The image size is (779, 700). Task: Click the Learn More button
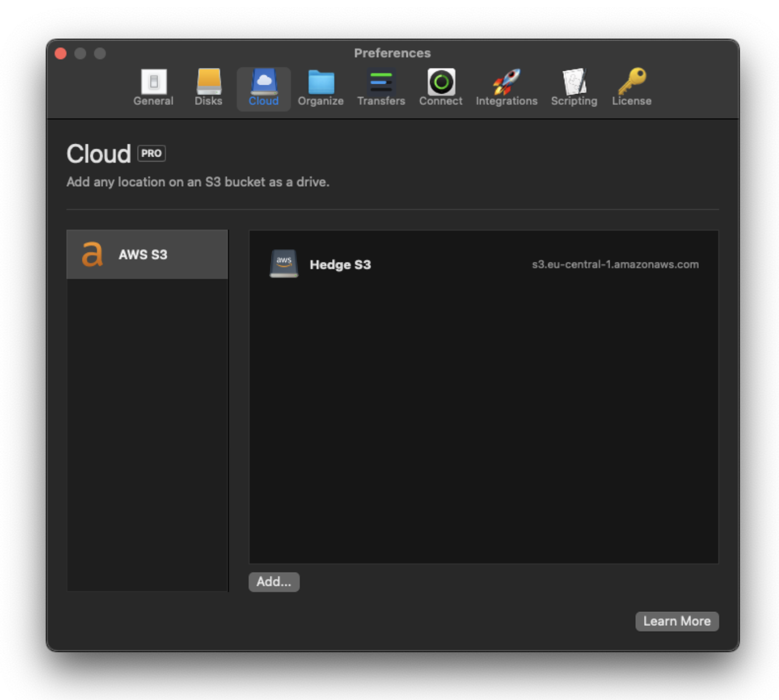click(x=676, y=621)
